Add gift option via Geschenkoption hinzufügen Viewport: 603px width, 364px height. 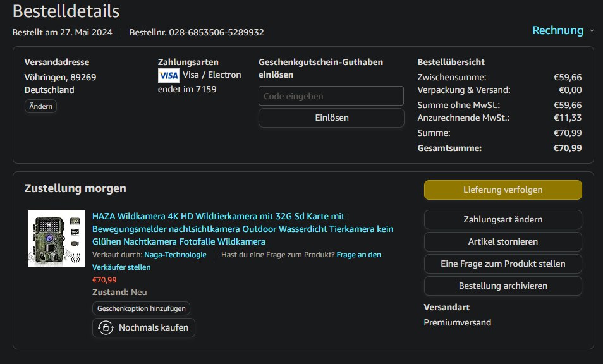[x=141, y=308]
